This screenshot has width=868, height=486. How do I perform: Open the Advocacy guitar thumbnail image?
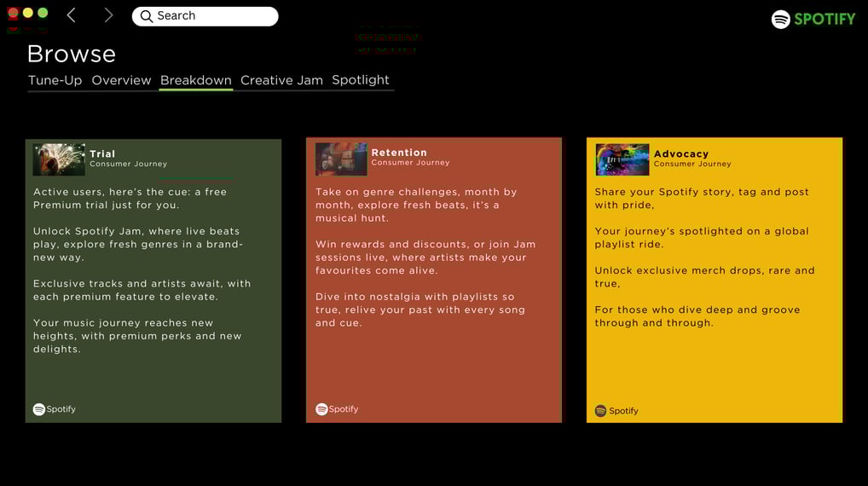click(x=622, y=159)
